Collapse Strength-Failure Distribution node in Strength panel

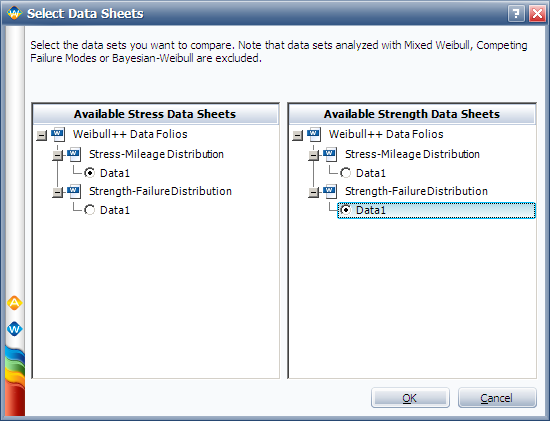[314, 193]
